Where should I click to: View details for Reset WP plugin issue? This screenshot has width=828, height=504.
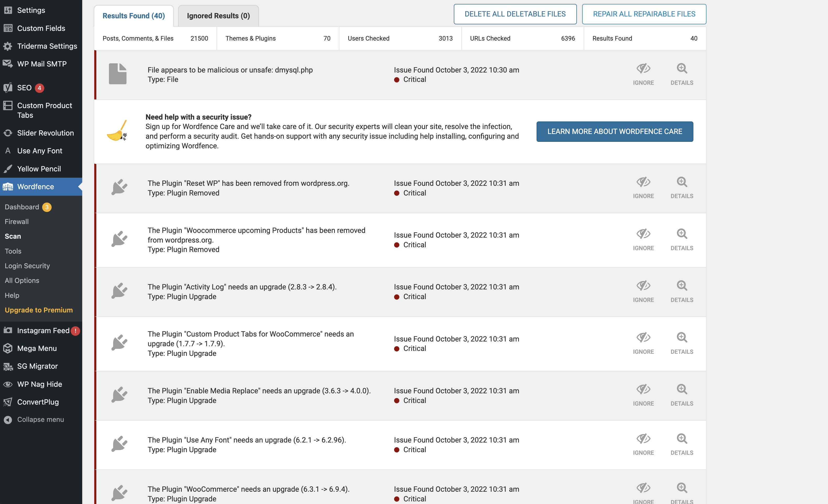[681, 188]
